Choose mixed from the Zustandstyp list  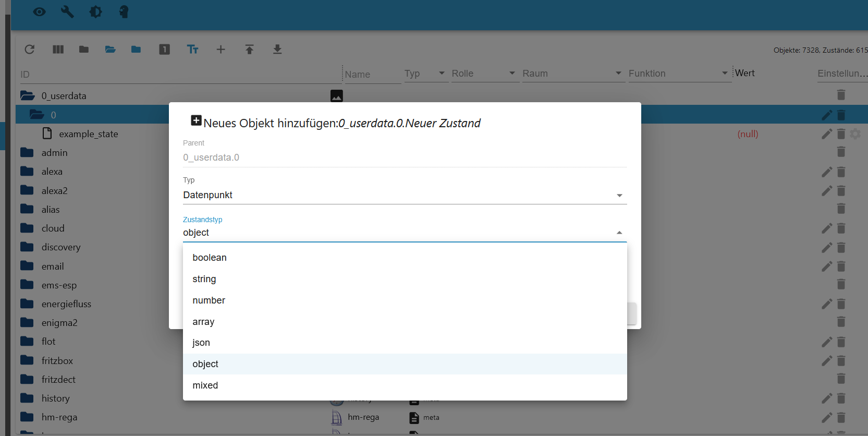pos(405,385)
